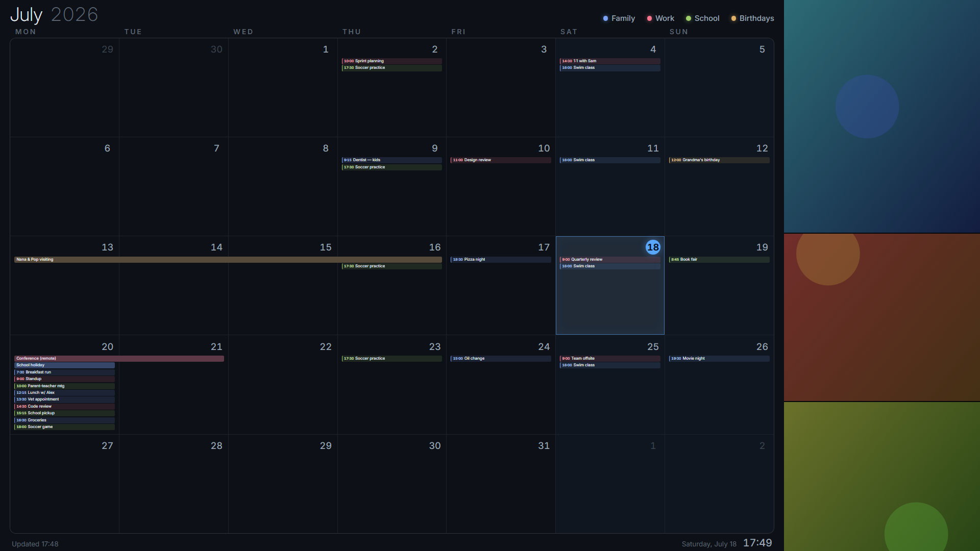This screenshot has width=980, height=551.
Task: Open the Quarterly review event
Action: click(610, 260)
